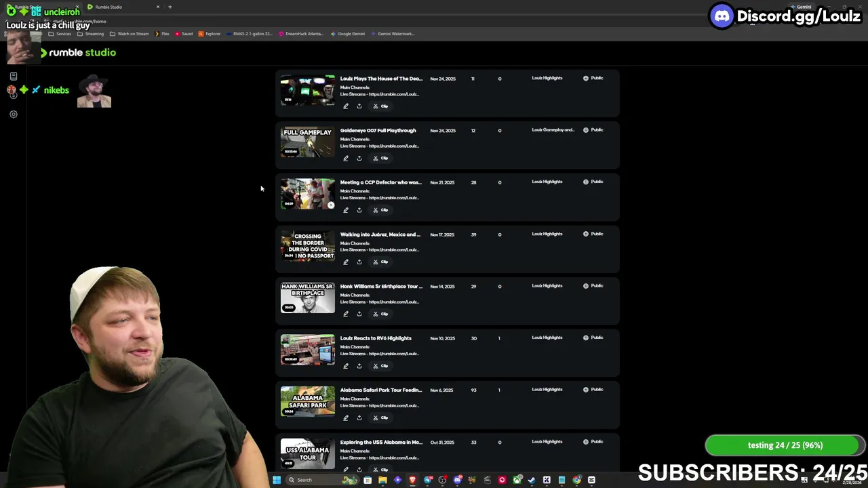Open the FULL GAMEPLAY Goldeneye thumbnail
Screen dimensions: 868x488
(308, 142)
